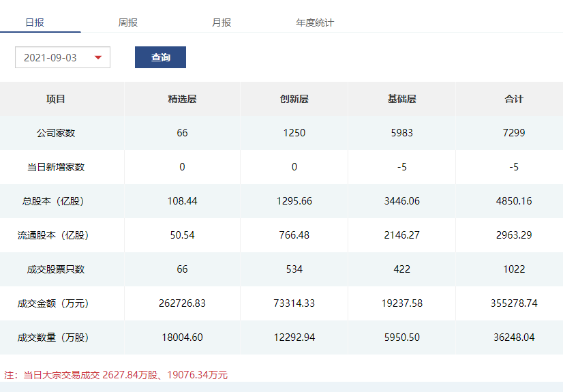Click the 流通股本（亿股） row label
The image size is (563, 392).
point(56,235)
